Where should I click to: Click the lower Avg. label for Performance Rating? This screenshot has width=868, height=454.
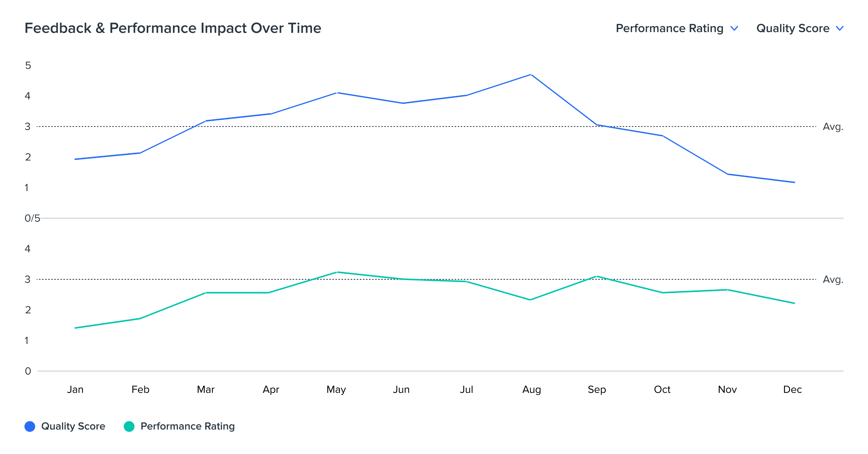coord(833,279)
